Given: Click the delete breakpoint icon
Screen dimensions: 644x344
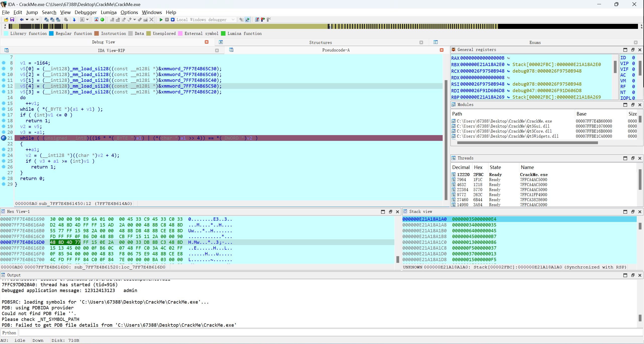Looking at the screenshot, I should tap(269, 20).
